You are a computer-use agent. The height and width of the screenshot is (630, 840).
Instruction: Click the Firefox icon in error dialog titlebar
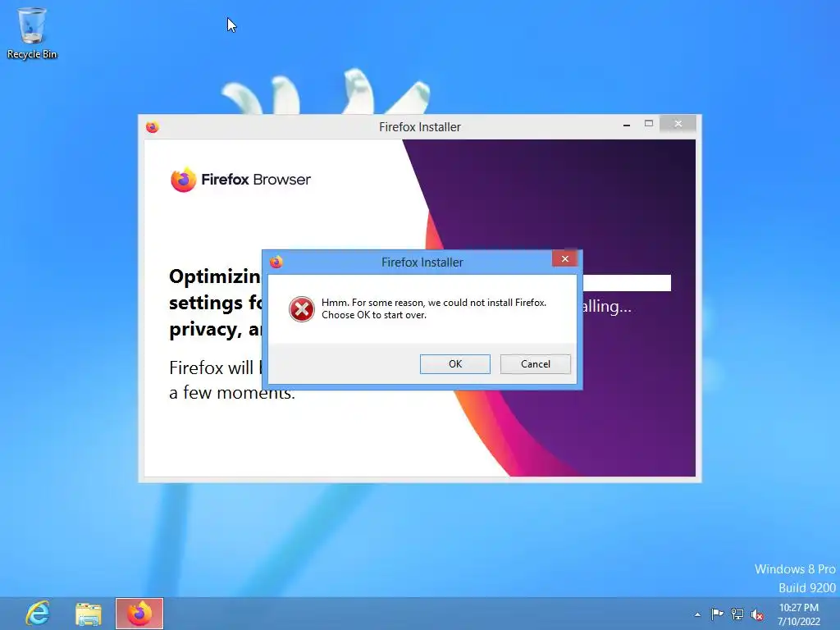click(276, 262)
